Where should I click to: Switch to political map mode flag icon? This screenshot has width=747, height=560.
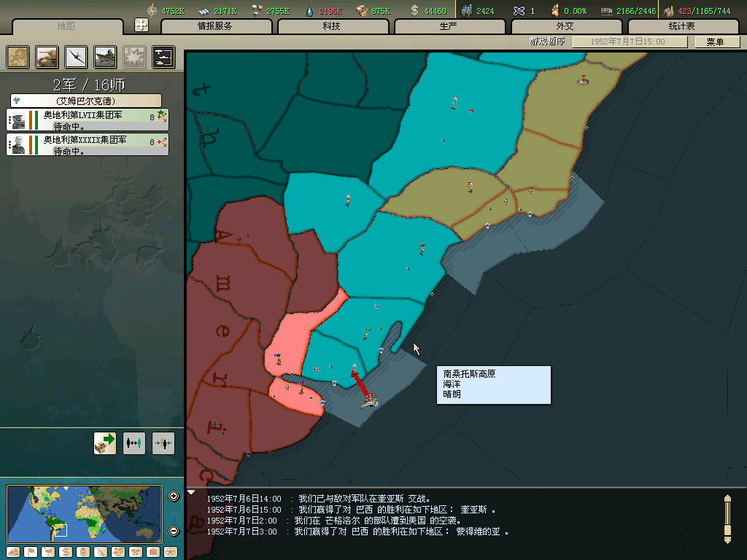(x=31, y=553)
